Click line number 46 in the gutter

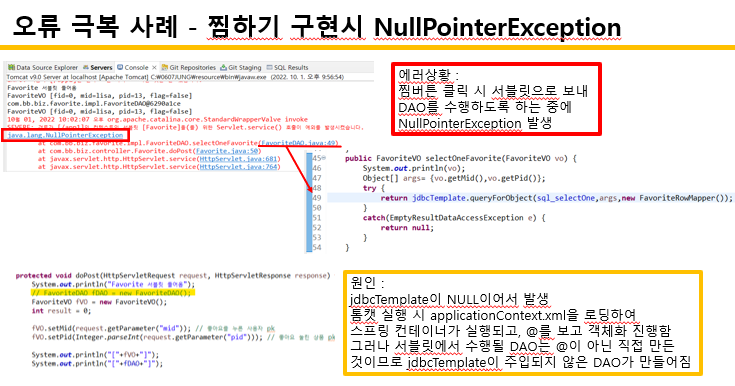tap(317, 168)
